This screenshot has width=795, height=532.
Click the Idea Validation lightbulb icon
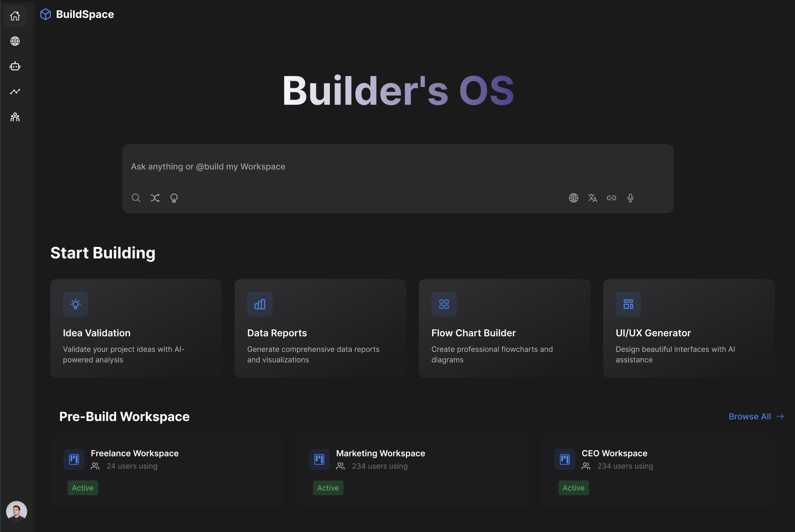[76, 304]
